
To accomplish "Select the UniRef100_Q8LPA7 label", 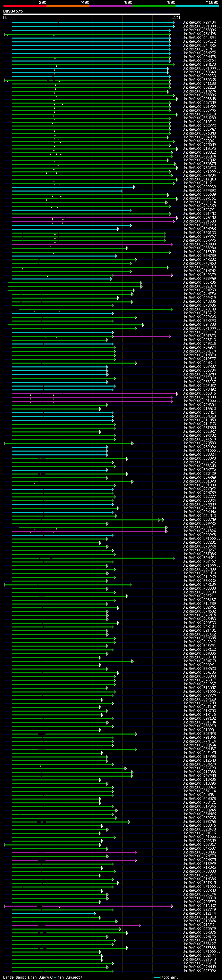I will pos(199,129).
